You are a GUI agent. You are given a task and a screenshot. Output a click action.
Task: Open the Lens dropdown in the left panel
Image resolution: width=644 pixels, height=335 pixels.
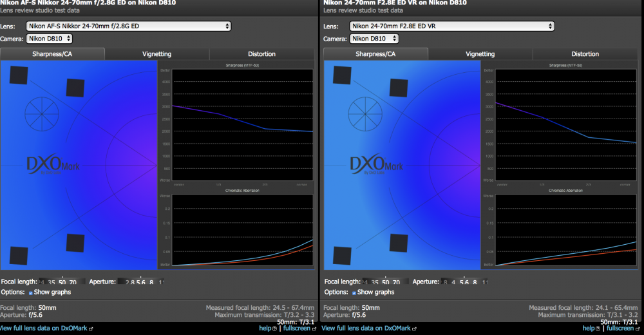pyautogui.click(x=129, y=26)
